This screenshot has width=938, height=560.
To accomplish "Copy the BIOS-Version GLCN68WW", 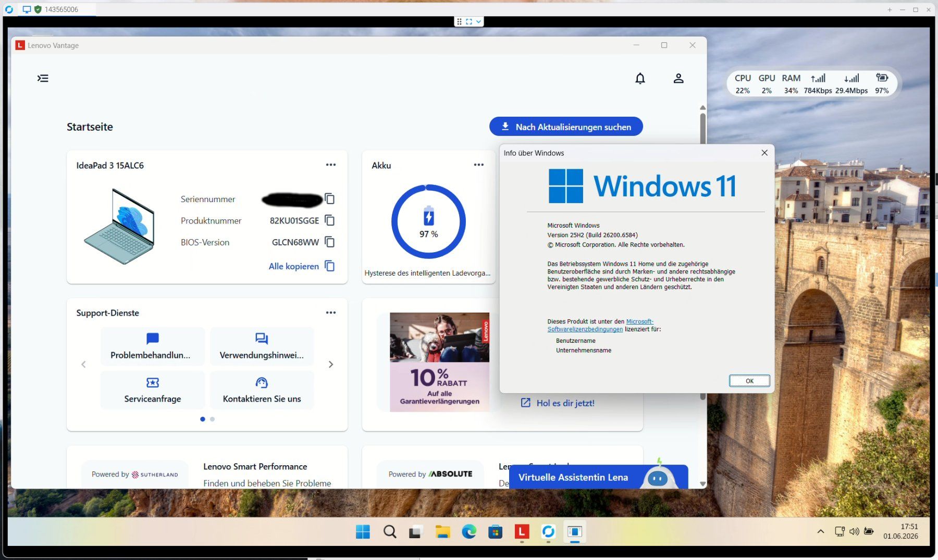I will click(x=329, y=242).
